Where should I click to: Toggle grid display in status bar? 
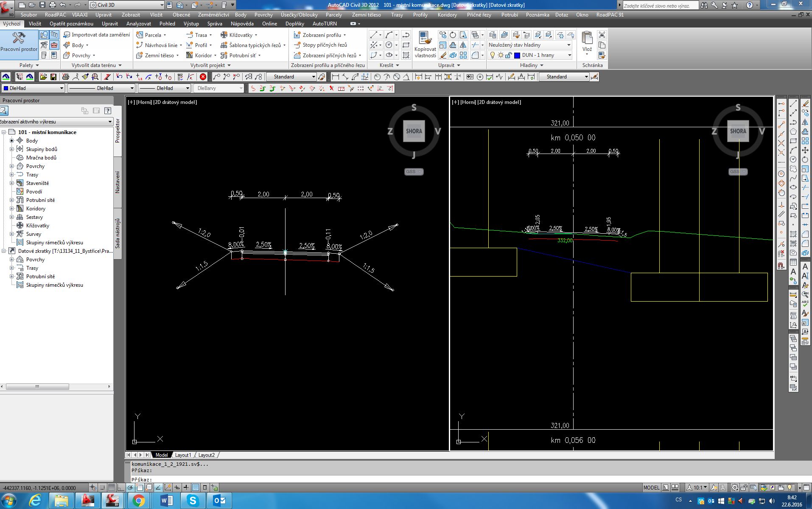[x=111, y=488]
